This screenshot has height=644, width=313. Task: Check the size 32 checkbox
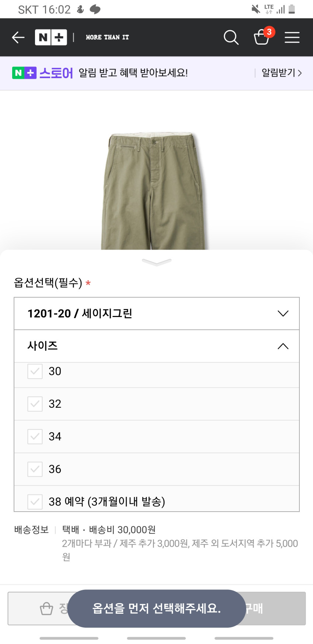[35, 404]
